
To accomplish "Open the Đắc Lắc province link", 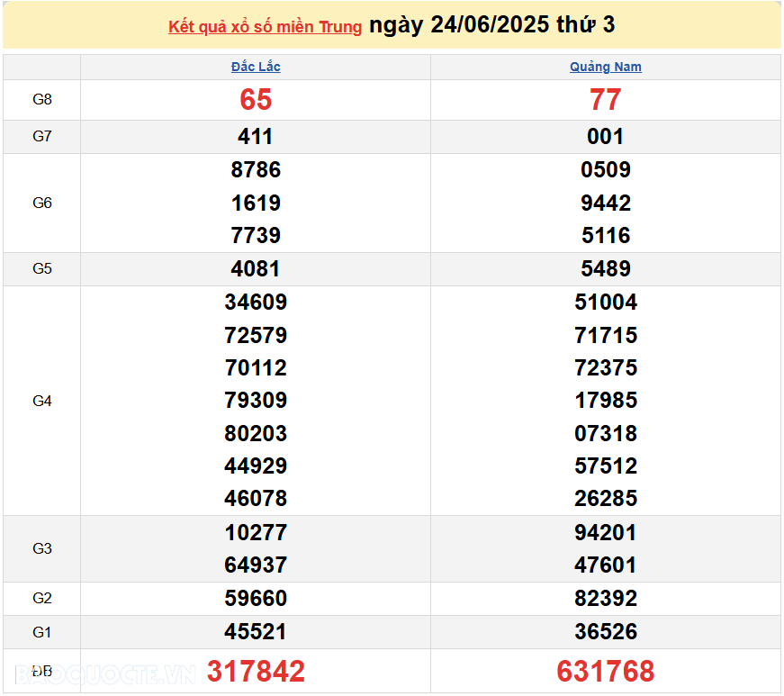I will coord(256,67).
